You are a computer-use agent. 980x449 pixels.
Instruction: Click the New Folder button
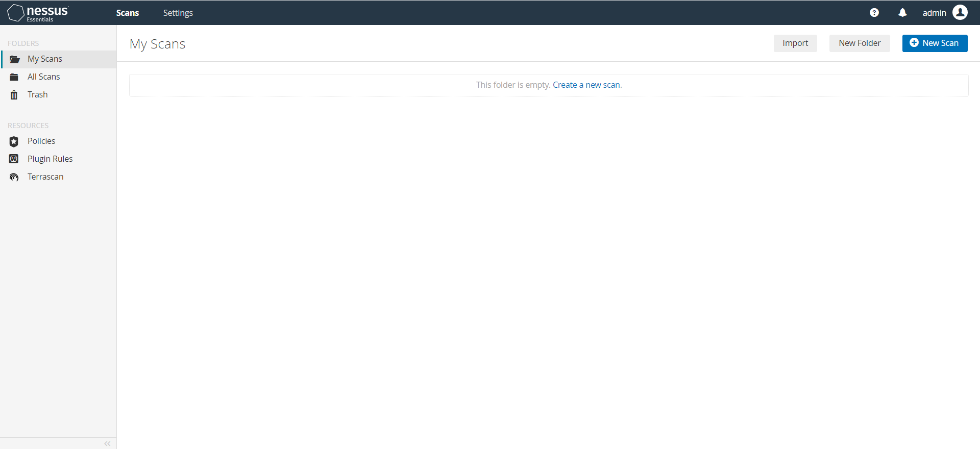[x=860, y=43]
